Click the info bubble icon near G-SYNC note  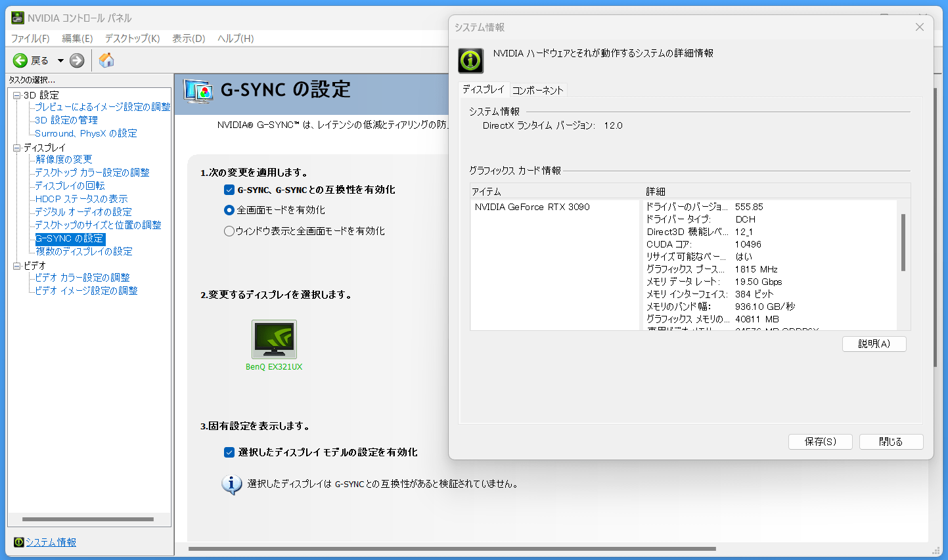click(x=231, y=485)
